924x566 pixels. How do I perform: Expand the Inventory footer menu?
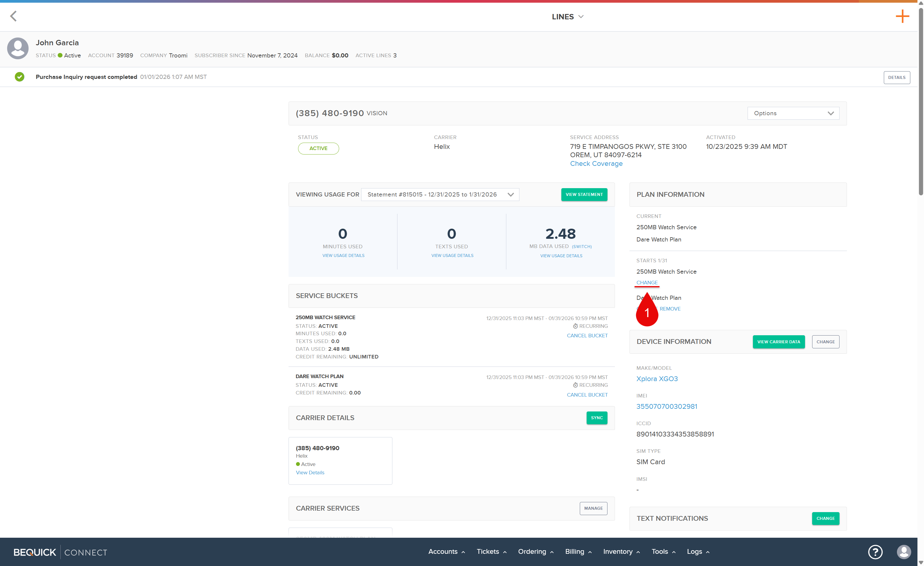(x=621, y=551)
